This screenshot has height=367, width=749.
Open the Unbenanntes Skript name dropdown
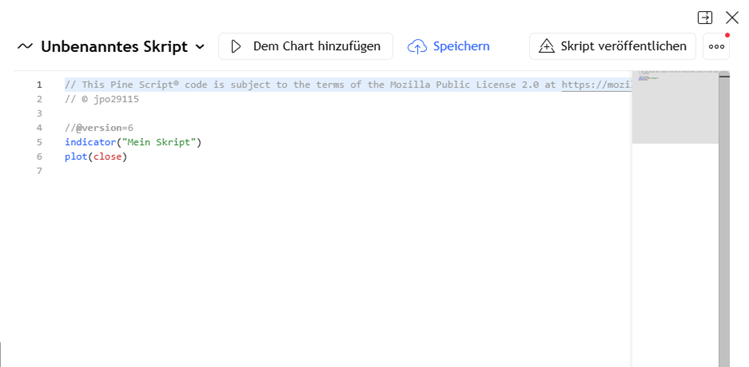click(x=201, y=47)
